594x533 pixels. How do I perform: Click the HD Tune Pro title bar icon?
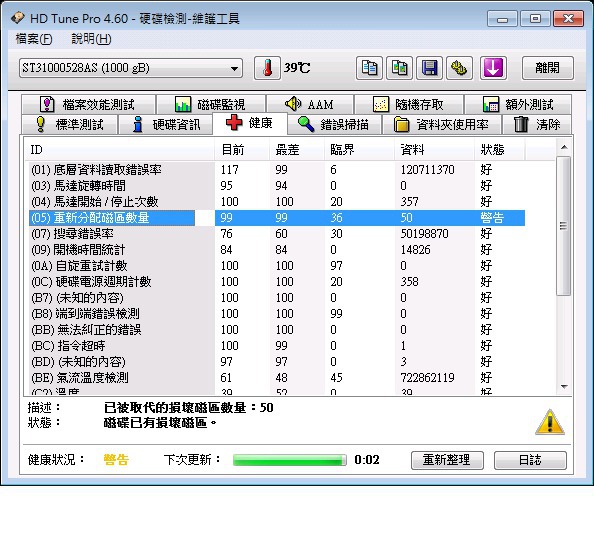coord(17,18)
